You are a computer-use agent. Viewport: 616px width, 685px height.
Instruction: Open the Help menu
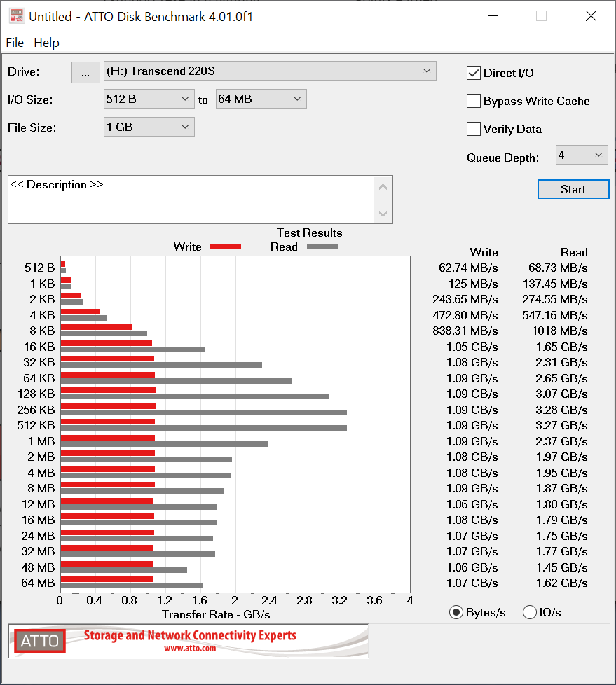[46, 43]
